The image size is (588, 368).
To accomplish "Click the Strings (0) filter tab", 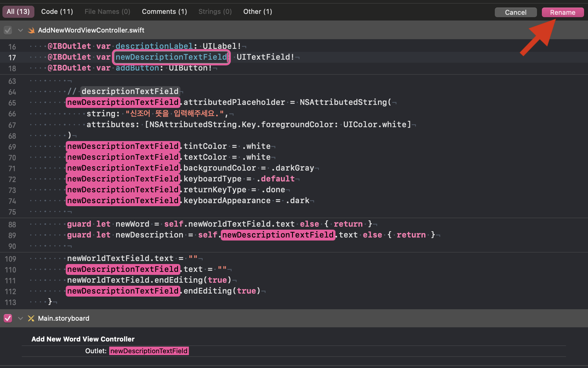I will (215, 12).
